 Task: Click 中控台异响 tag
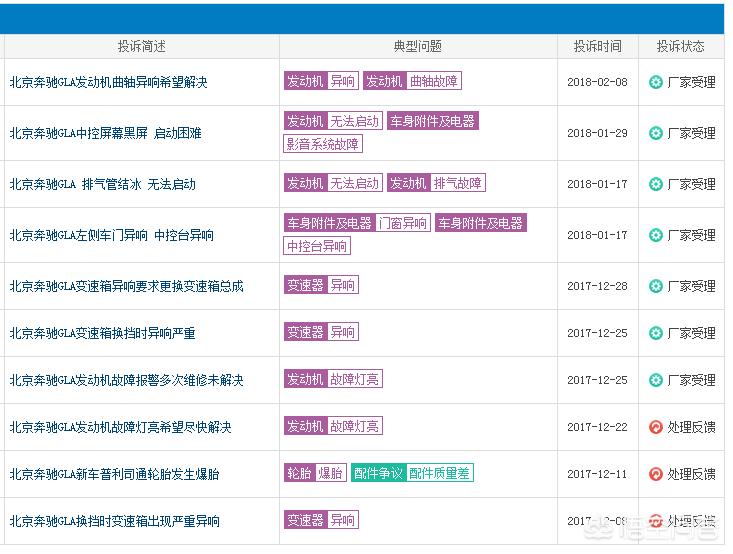(x=317, y=246)
